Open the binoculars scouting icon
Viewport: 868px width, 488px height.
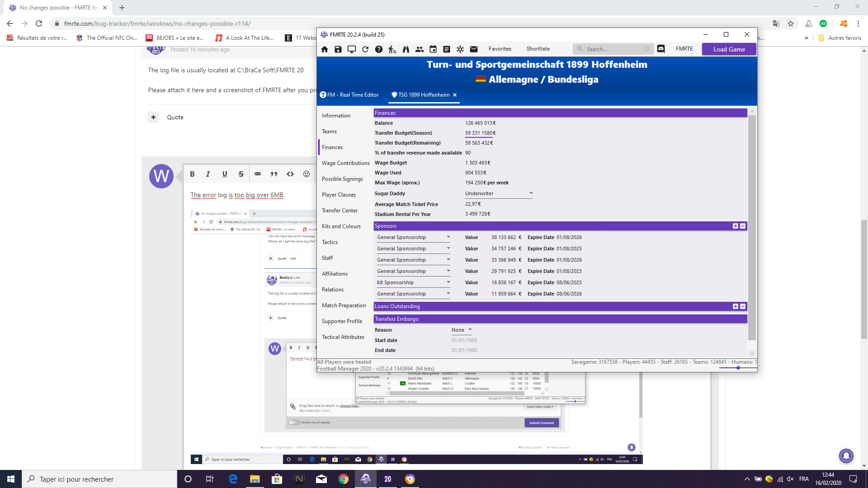click(406, 49)
